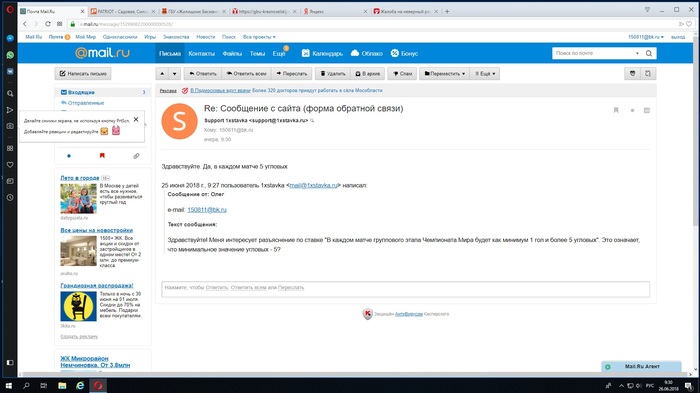This screenshot has height=393, width=700.
Task: Filter unread with blue dot icon
Action: click(x=69, y=156)
